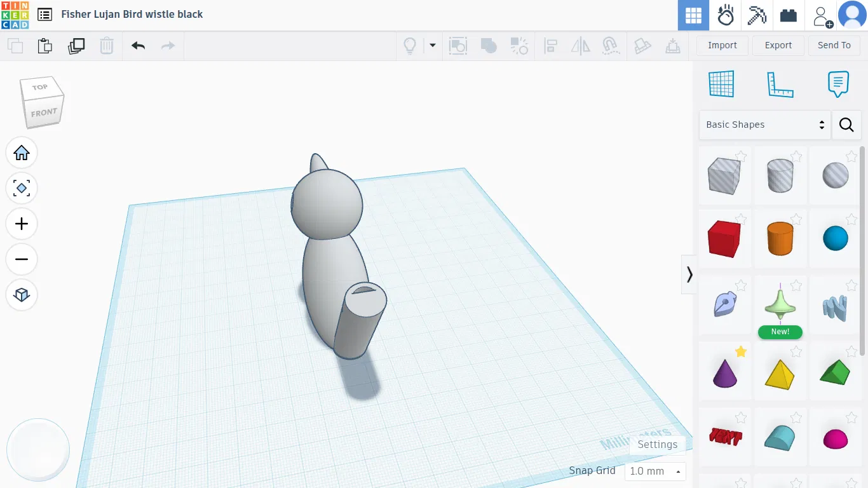The width and height of the screenshot is (868, 488).
Task: Open the designs list icon beside the logo
Action: (44, 15)
